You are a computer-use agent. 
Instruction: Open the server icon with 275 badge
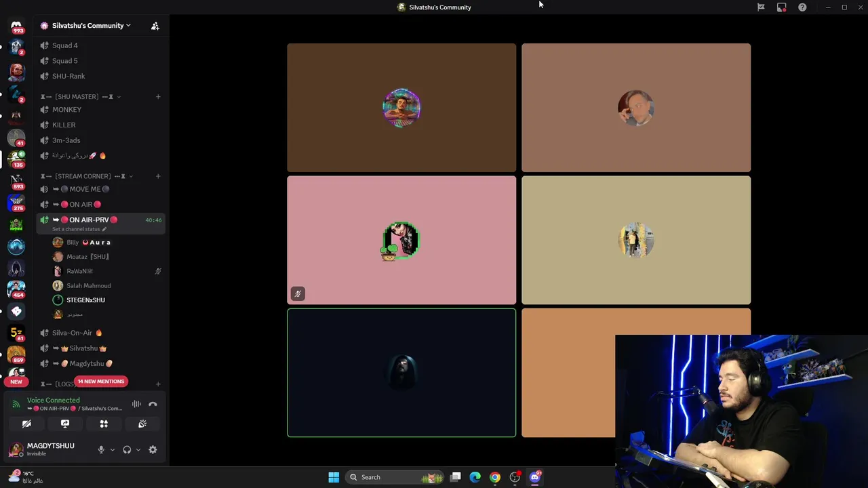16,203
